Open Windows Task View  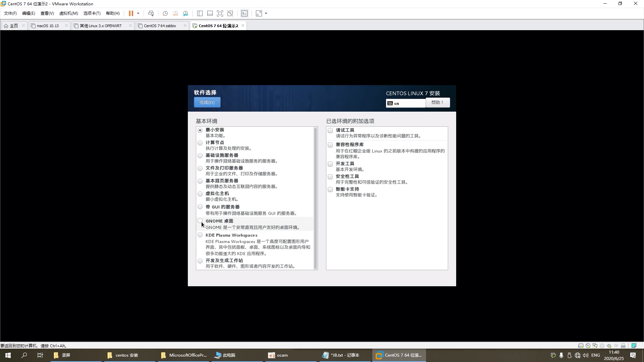pyautogui.click(x=40, y=355)
